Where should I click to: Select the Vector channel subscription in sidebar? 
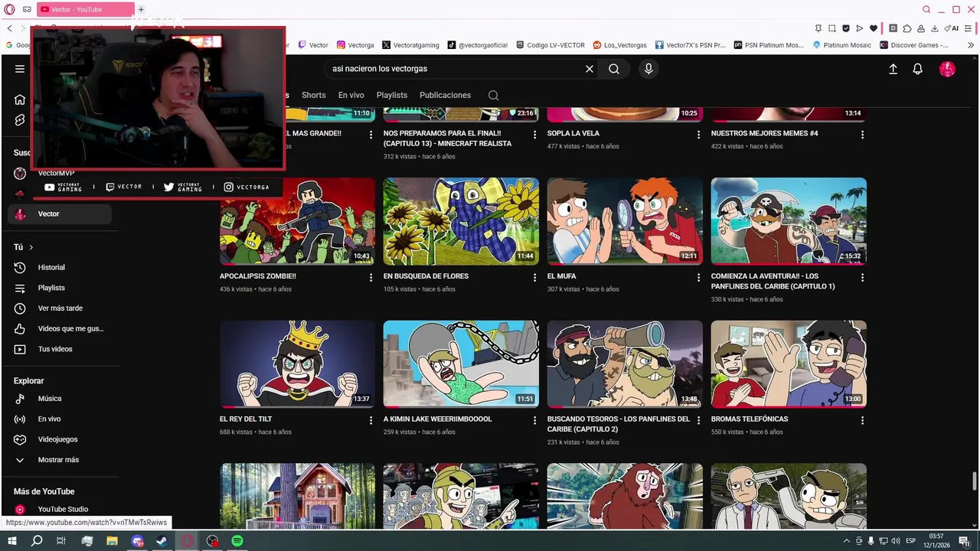click(60, 214)
